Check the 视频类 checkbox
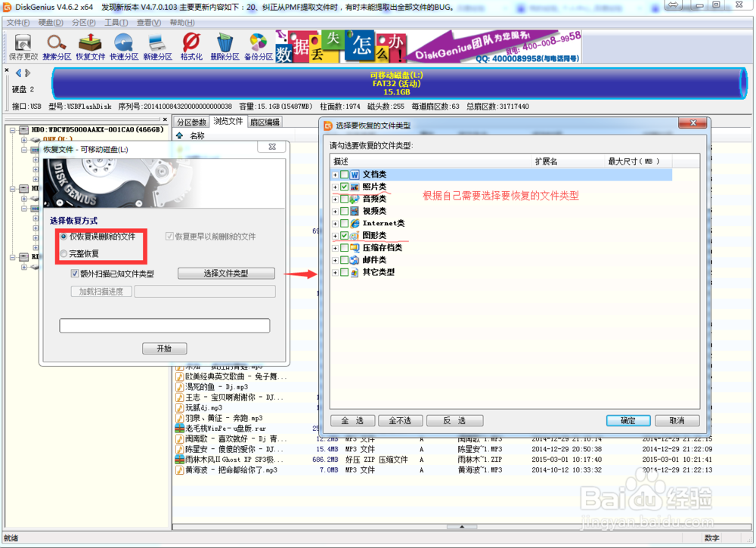Screen dimensions: 756x548 click(344, 211)
